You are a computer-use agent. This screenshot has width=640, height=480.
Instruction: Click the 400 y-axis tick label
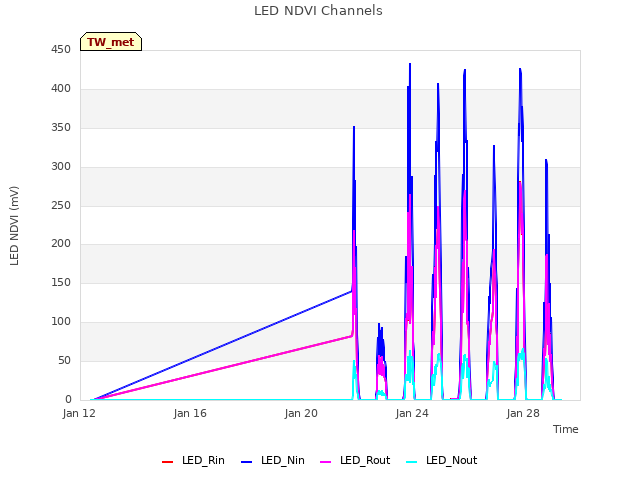pos(61,89)
